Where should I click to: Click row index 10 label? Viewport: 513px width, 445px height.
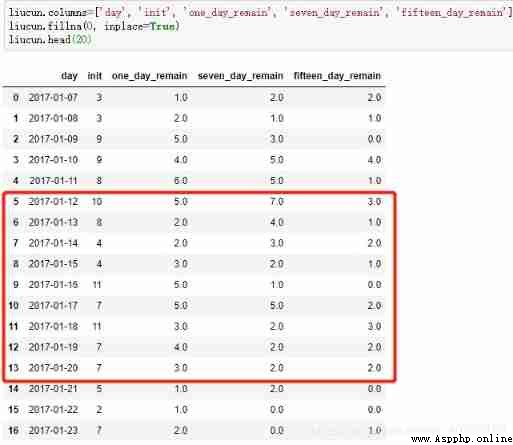[13, 306]
